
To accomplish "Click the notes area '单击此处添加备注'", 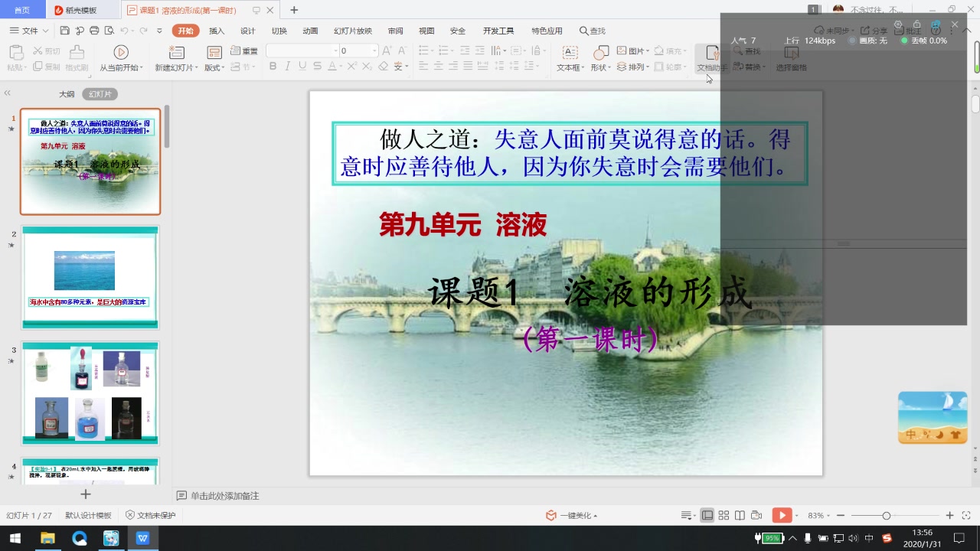I will pos(224,496).
